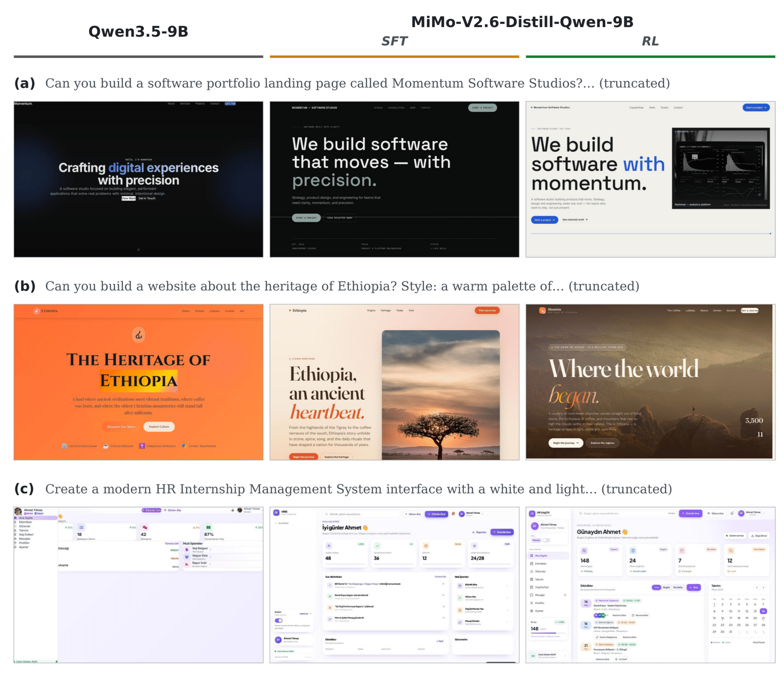Click the flame logo icon above 'The Heritage of Ethiopia'
This screenshot has width=784, height=680.
[x=139, y=335]
